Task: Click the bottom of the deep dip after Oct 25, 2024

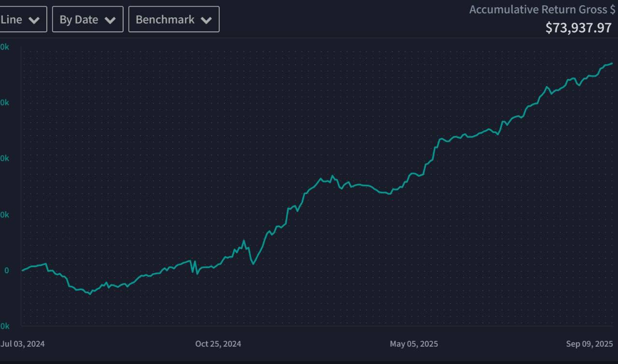Action: pyautogui.click(x=253, y=264)
